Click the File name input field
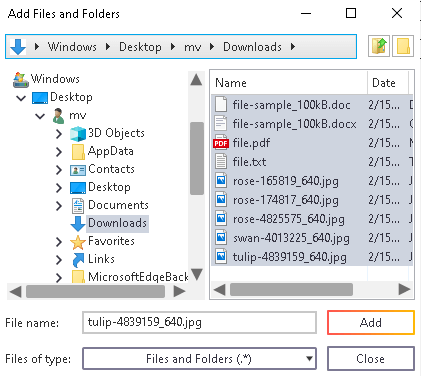The width and height of the screenshot is (422, 376). [199, 322]
